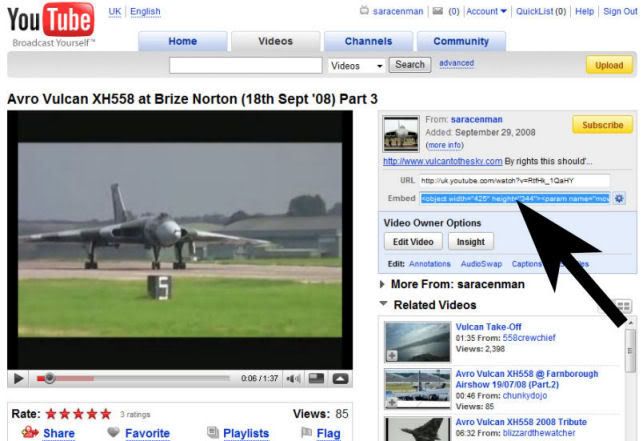The width and height of the screenshot is (643, 441).
Task: Click the search text field
Action: click(247, 65)
